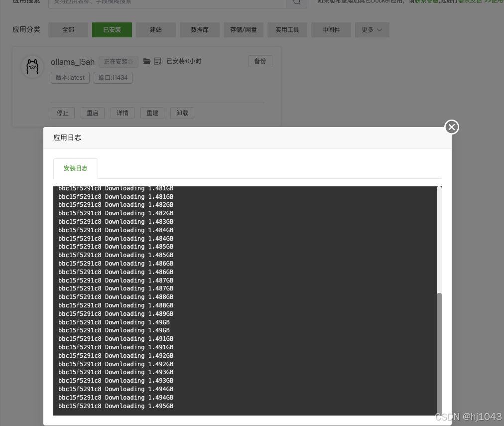The image size is (504, 426).
Task: Click the 应用日志 dialog title
Action: coord(67,138)
